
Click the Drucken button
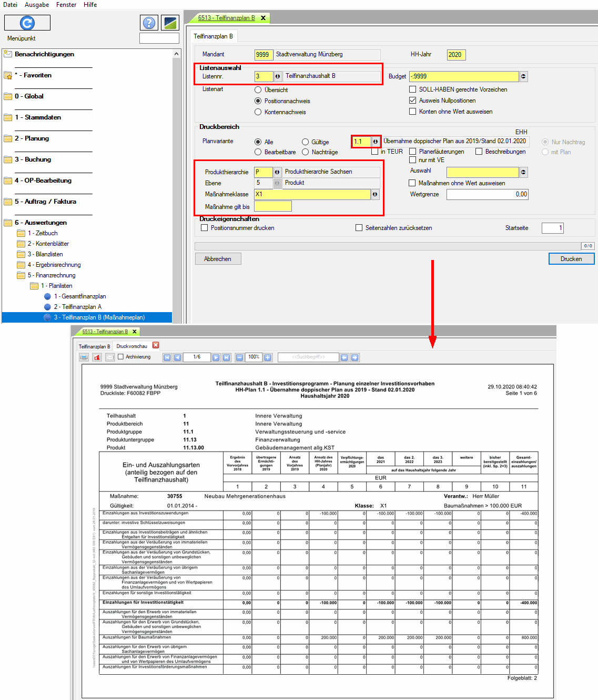click(571, 259)
